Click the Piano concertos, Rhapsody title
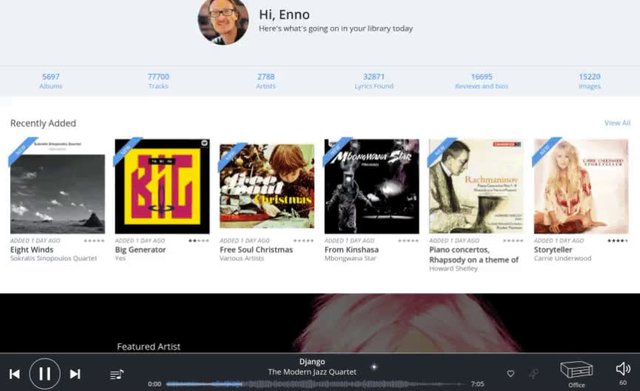The width and height of the screenshot is (640, 391). click(474, 255)
